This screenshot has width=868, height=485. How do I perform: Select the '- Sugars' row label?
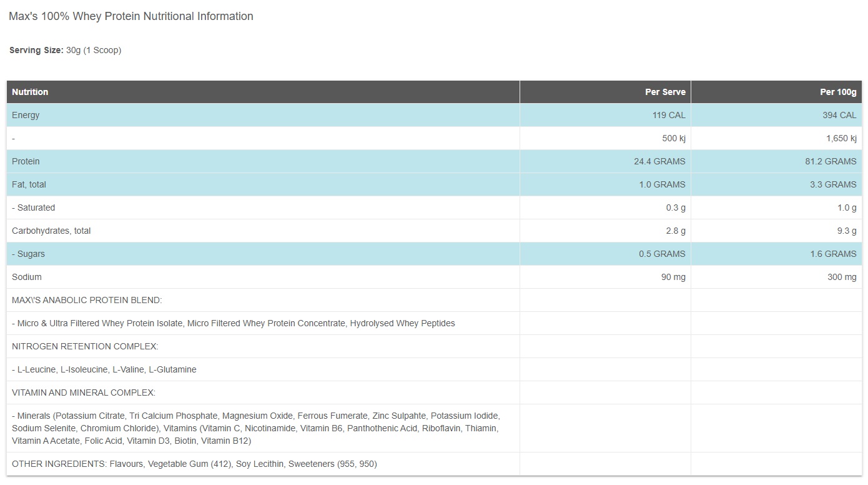click(x=28, y=254)
